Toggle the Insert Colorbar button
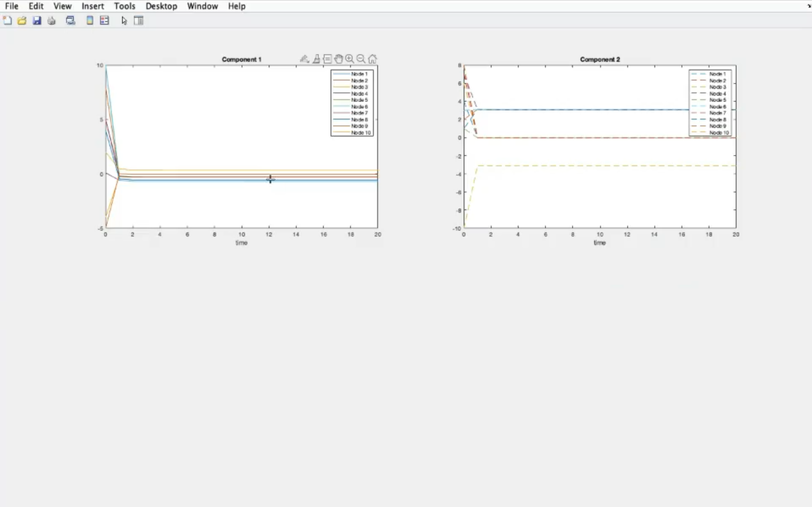The image size is (812, 507). pyautogui.click(x=90, y=21)
